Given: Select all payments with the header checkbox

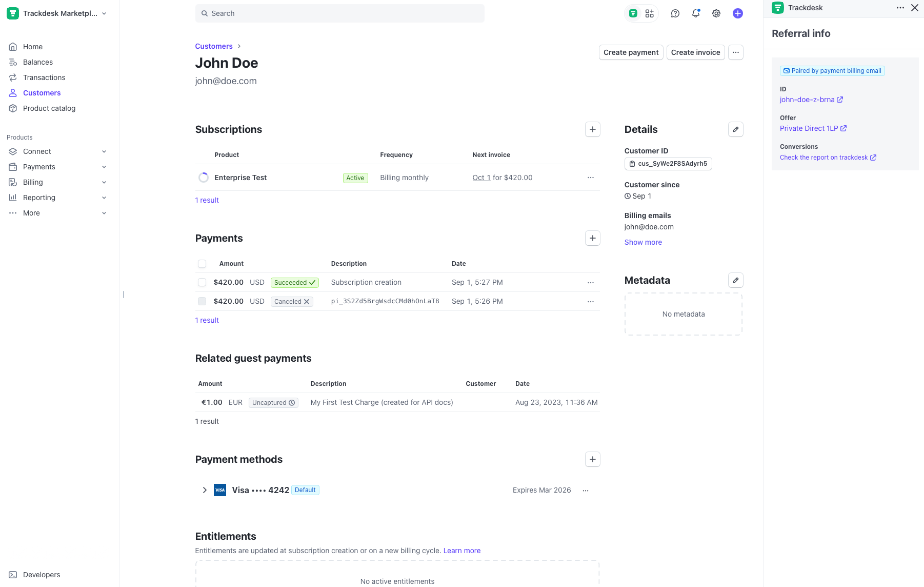Looking at the screenshot, I should point(202,263).
